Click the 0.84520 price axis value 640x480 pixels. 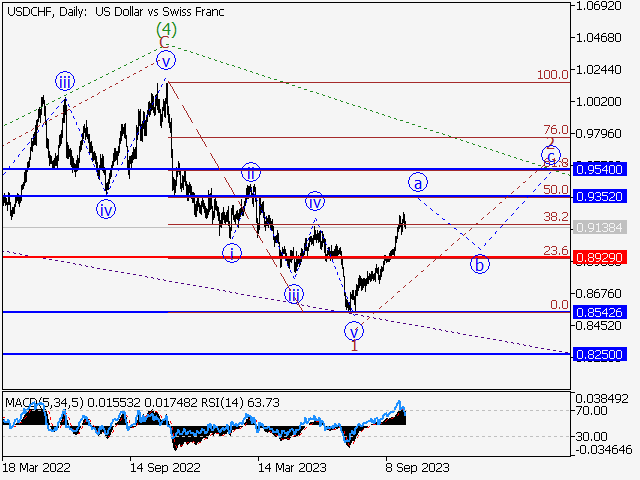(x=598, y=326)
